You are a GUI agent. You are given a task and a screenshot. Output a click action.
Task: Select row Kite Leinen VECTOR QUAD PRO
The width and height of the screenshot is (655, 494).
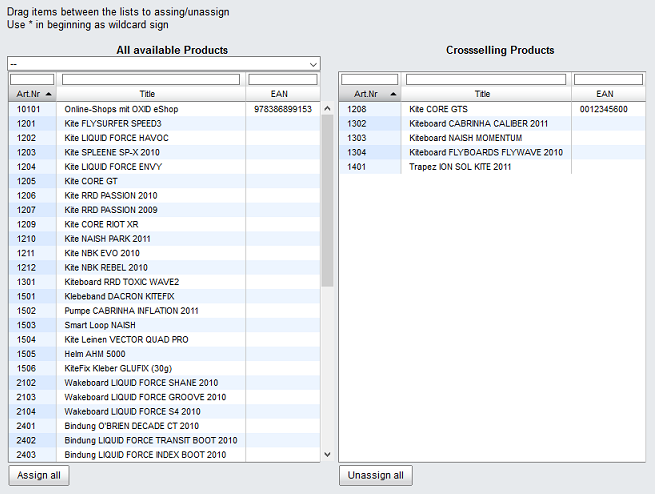click(x=164, y=339)
